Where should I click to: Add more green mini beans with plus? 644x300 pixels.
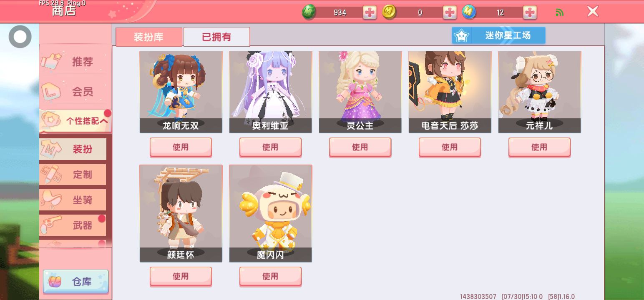[370, 12]
